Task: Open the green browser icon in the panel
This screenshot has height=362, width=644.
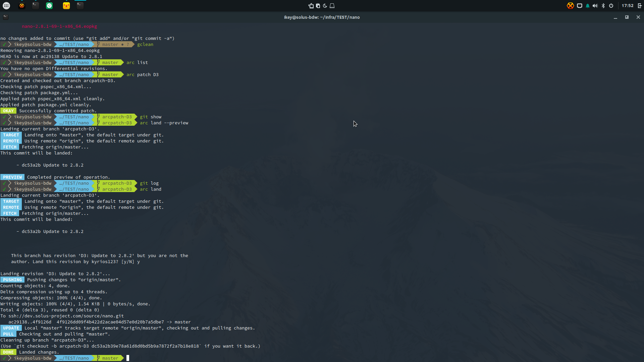Action: click(49, 6)
